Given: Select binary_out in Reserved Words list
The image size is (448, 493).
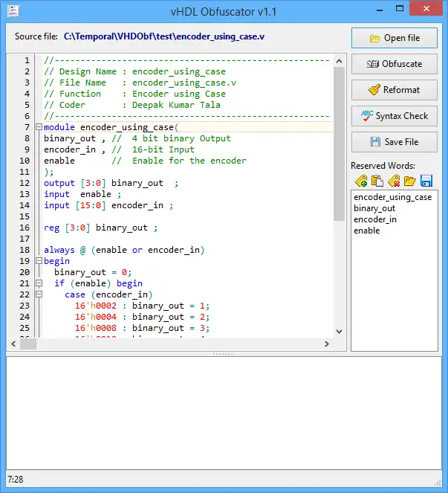Looking at the screenshot, I should point(374,208).
